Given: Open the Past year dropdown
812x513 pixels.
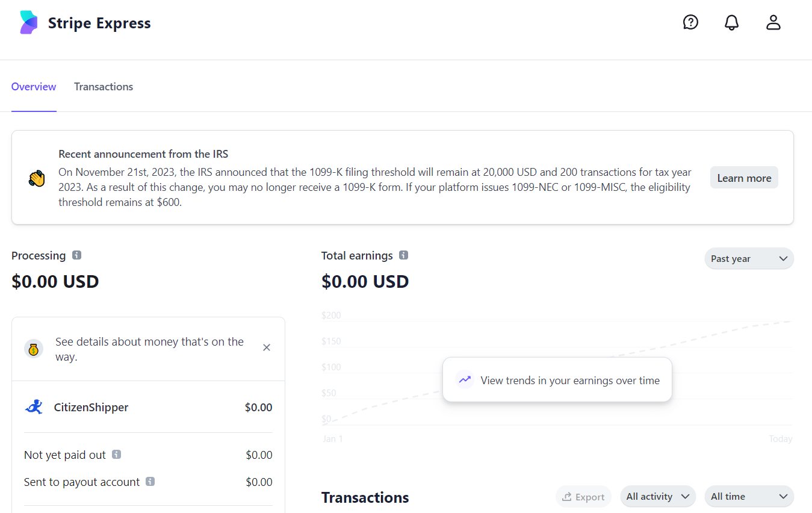Looking at the screenshot, I should pos(749,258).
